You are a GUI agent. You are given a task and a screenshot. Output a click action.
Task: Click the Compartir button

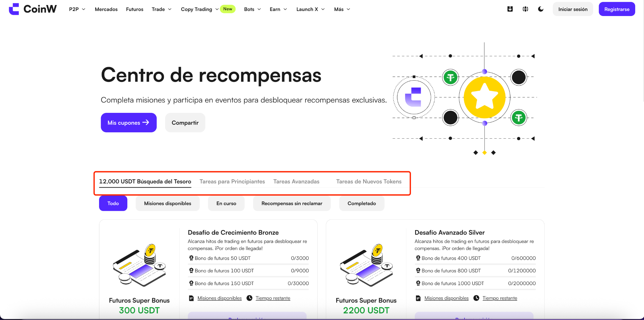click(x=185, y=123)
